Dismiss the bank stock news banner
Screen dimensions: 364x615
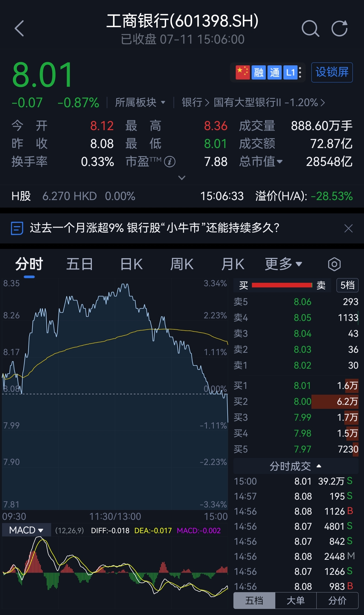(x=349, y=228)
